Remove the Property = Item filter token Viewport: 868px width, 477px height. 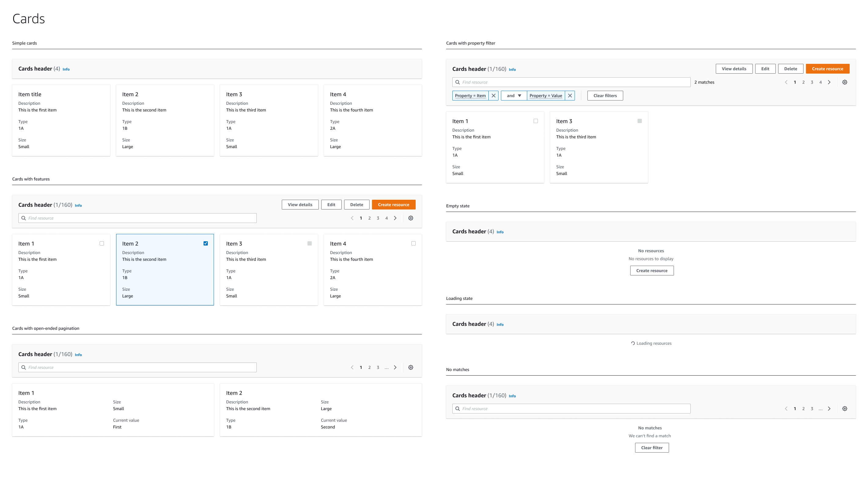pos(493,96)
